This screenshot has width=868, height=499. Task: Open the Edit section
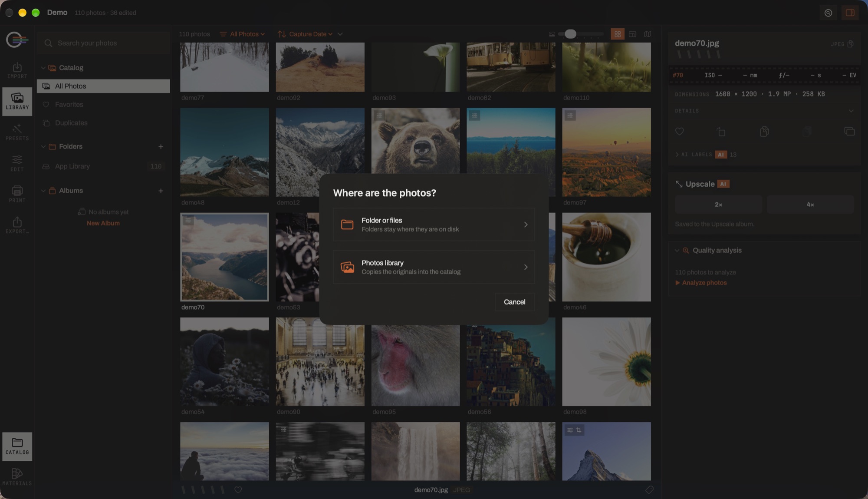[x=17, y=163]
